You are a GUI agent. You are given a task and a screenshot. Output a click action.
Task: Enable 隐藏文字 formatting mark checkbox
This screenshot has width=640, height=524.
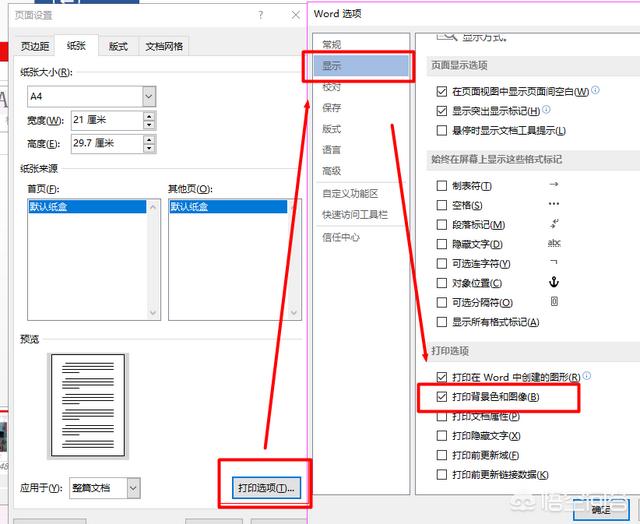442,244
